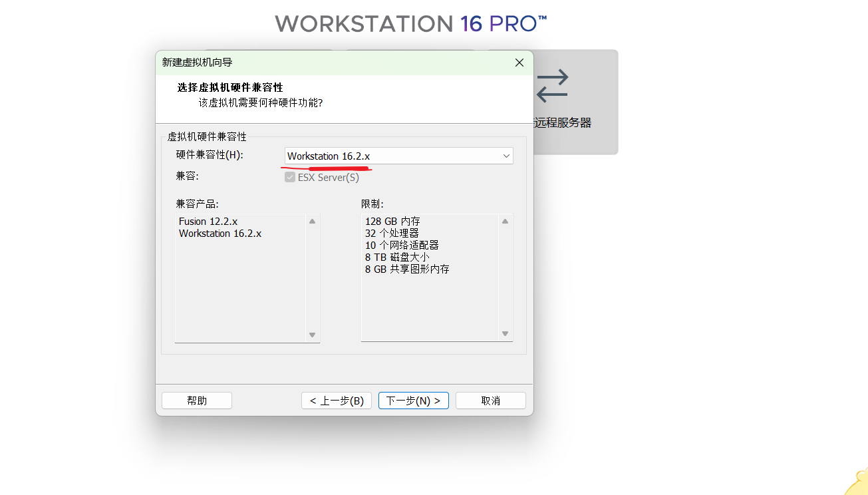Open the hardware compatibility dropdown
The image size is (868, 495).
pyautogui.click(x=399, y=156)
